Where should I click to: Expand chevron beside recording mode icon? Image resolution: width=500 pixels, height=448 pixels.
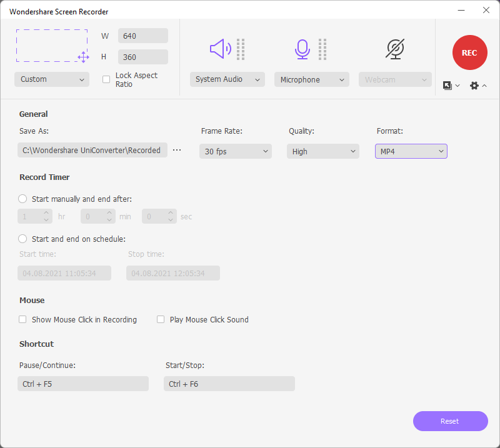(457, 86)
